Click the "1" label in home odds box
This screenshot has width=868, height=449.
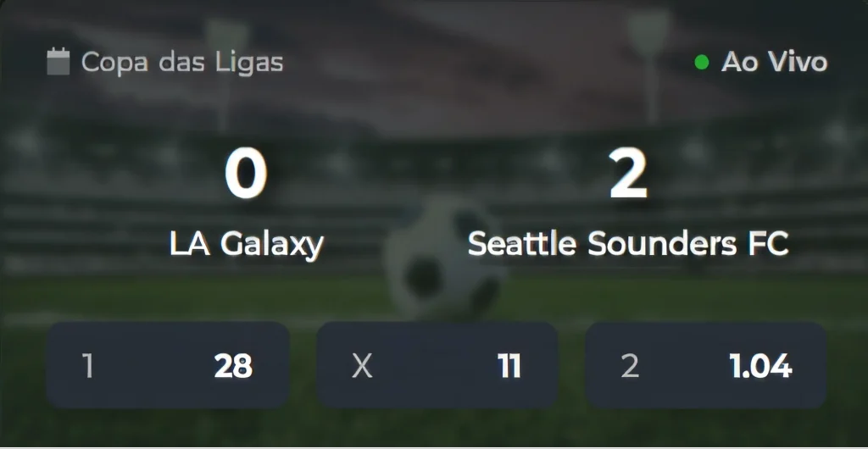(87, 367)
